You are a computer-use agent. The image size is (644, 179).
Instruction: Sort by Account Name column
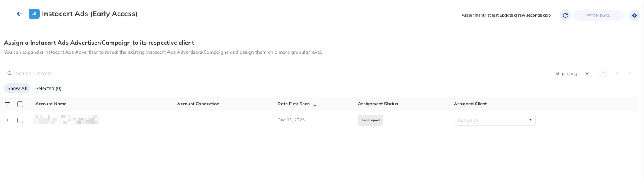[x=51, y=104]
